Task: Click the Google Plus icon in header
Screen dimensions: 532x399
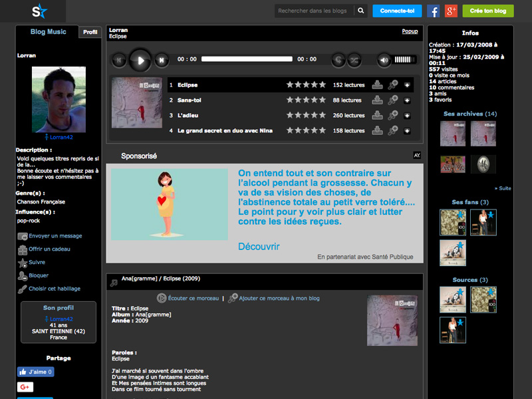Action: [x=452, y=11]
